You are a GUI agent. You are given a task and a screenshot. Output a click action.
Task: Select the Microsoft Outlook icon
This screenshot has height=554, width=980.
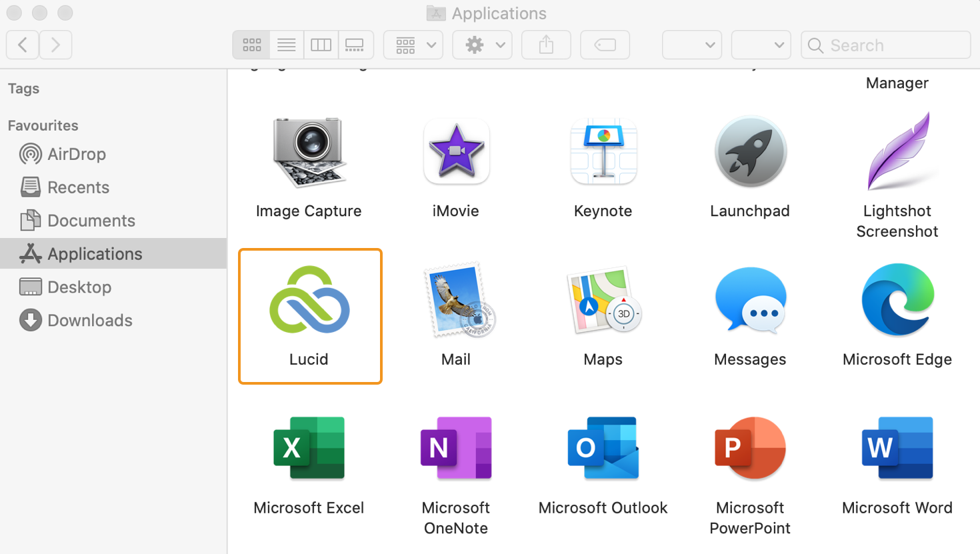pyautogui.click(x=603, y=448)
